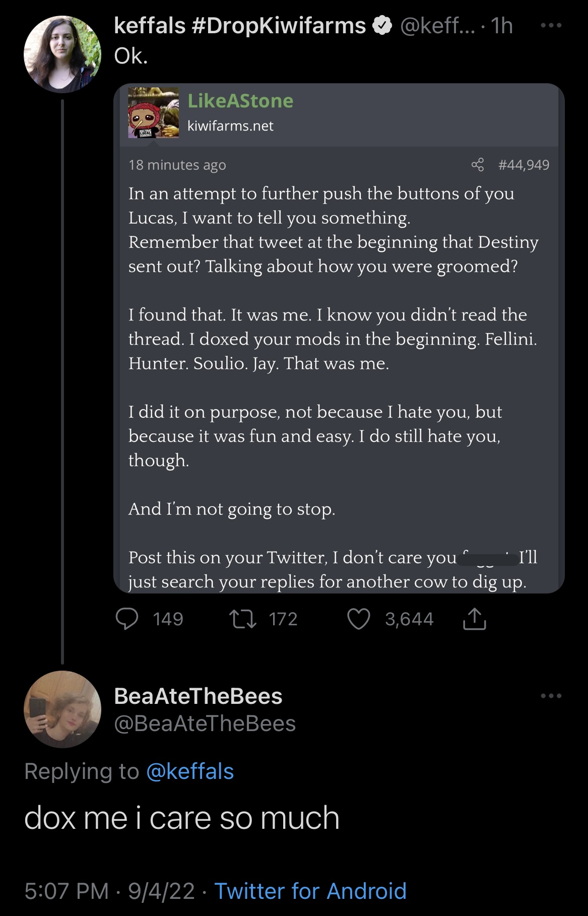Open BeaAteTheBees profile picture
This screenshot has width=588, height=916.
pos(62,709)
